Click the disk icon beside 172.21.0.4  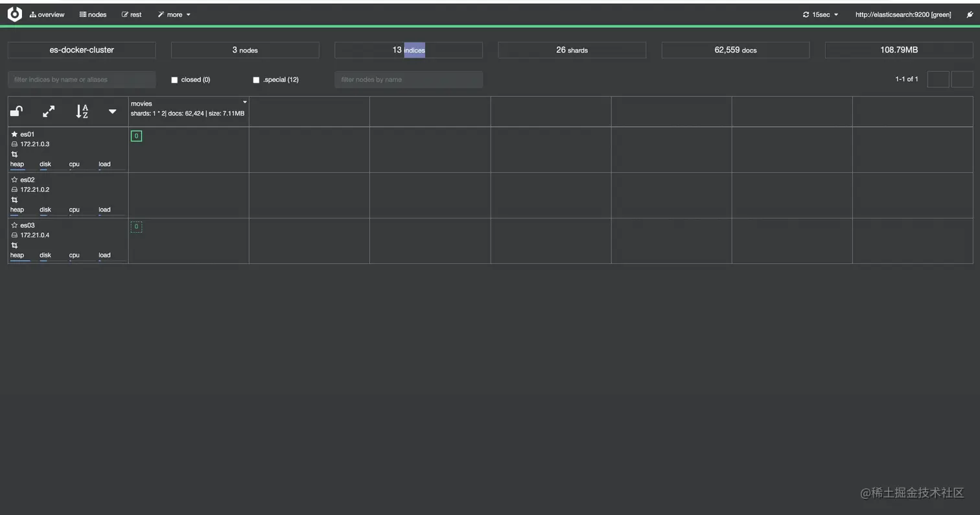pos(14,235)
